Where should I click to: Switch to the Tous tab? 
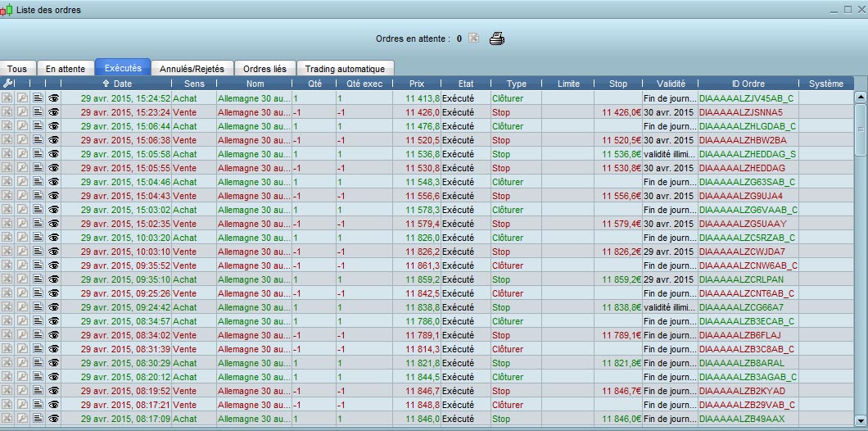pos(17,69)
